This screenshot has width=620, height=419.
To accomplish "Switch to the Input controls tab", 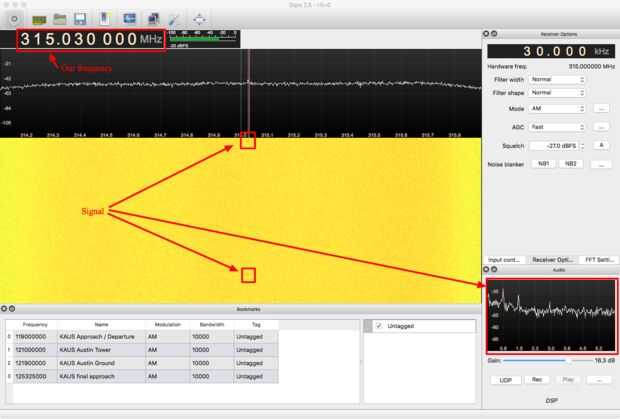I will coord(504,260).
